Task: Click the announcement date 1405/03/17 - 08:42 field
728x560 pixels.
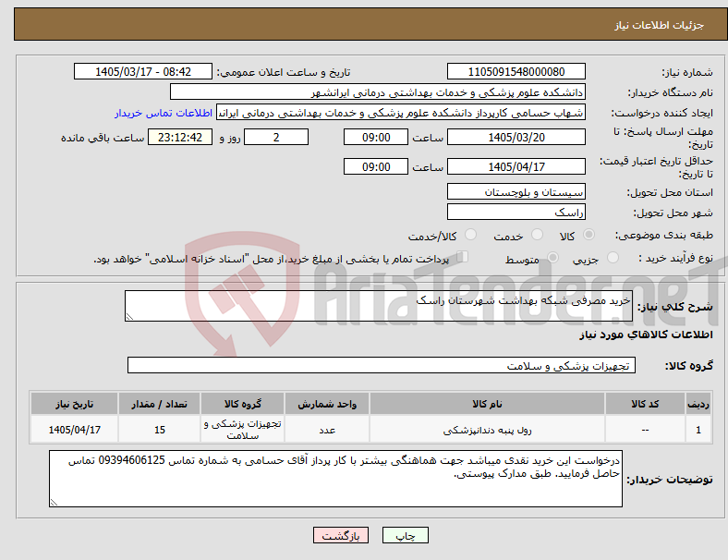Action: 143,71
